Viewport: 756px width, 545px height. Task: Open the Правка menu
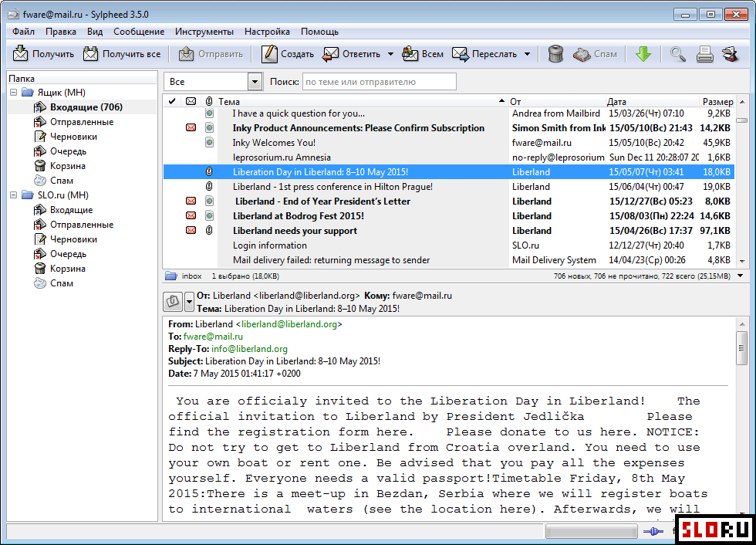pyautogui.click(x=61, y=32)
